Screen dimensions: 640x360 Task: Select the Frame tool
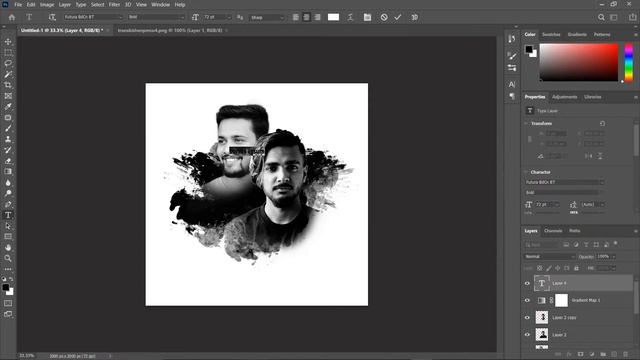8,96
